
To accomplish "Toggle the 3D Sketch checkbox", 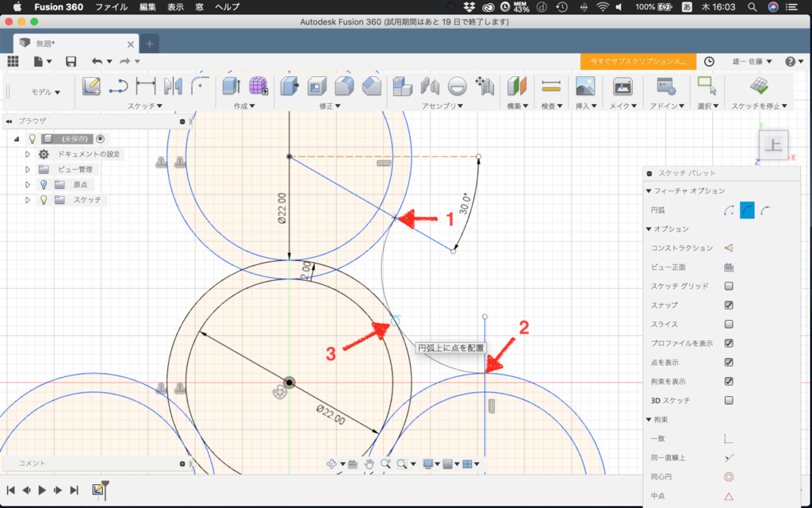I will (729, 400).
